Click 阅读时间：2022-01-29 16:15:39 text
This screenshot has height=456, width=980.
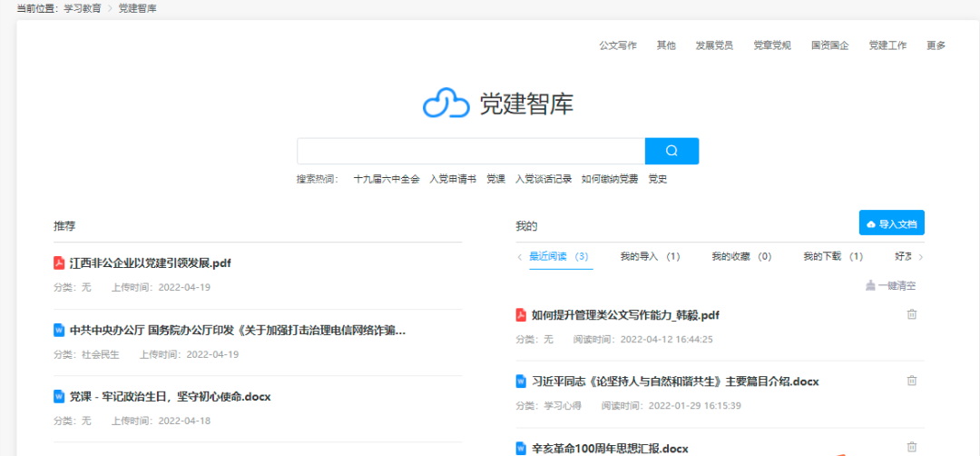671,406
